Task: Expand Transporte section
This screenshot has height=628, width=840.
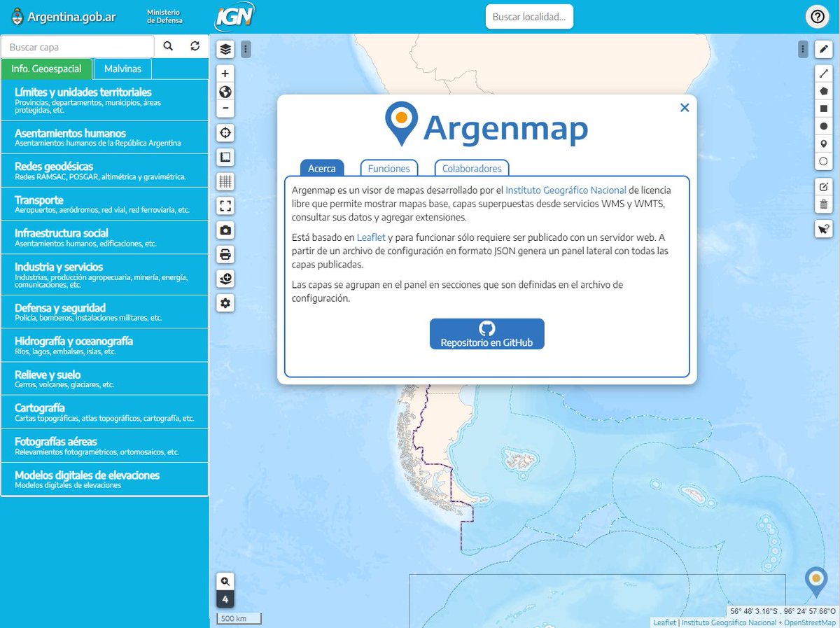Action: click(104, 204)
